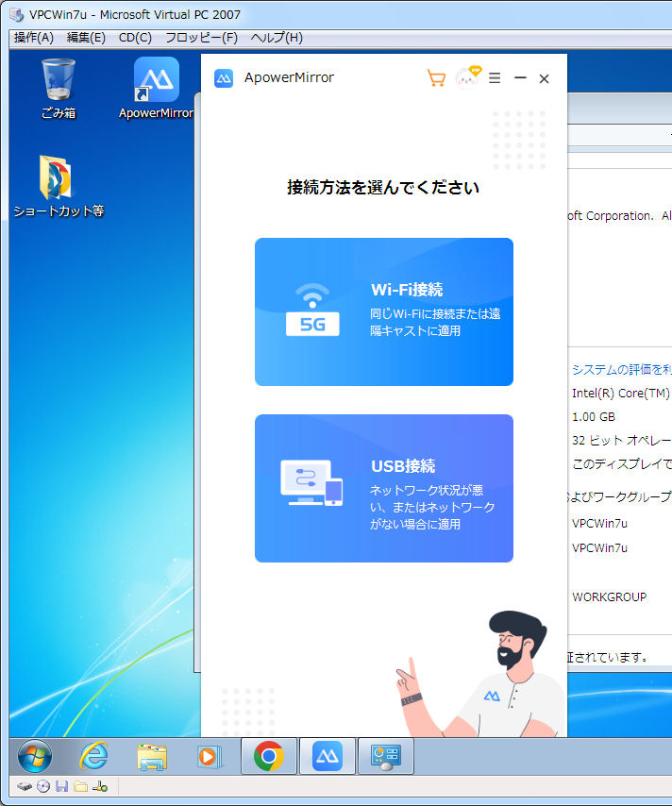Select the ごみ箱 desktop icon
Screen dimensions: 672x806
(x=59, y=89)
